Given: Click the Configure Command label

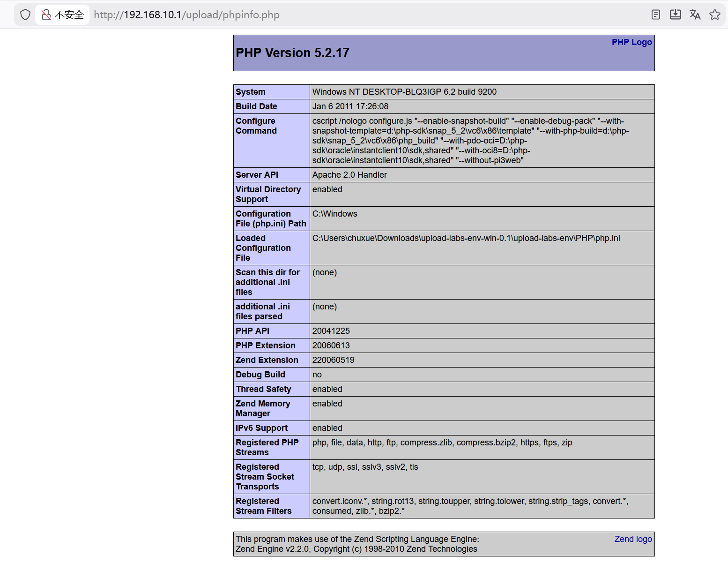Looking at the screenshot, I should 256,126.
